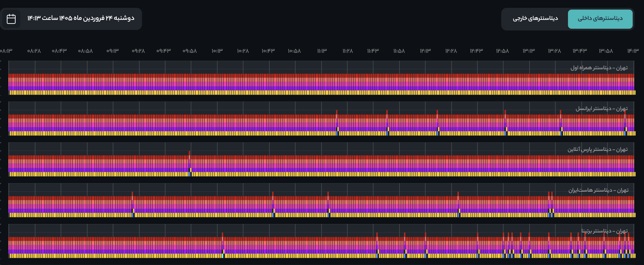Click the ۰۸:۲۸ time axis label
This screenshot has height=265, width=644.
pos(34,51)
